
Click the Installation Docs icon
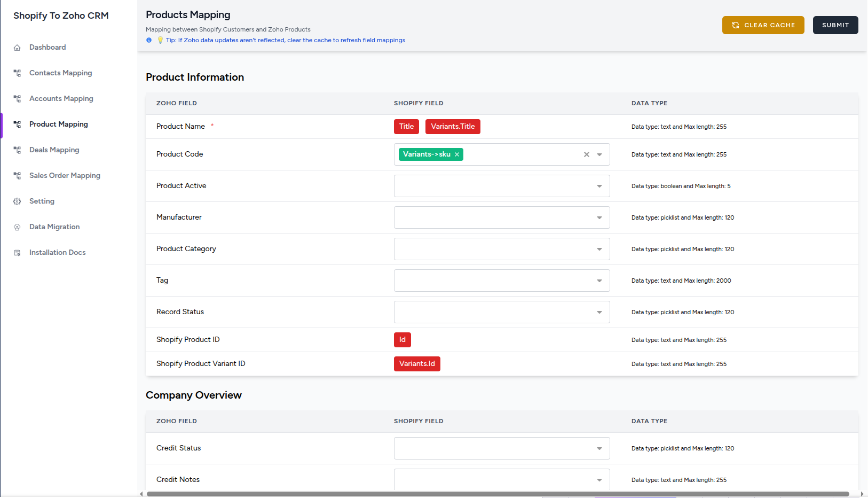click(x=17, y=253)
